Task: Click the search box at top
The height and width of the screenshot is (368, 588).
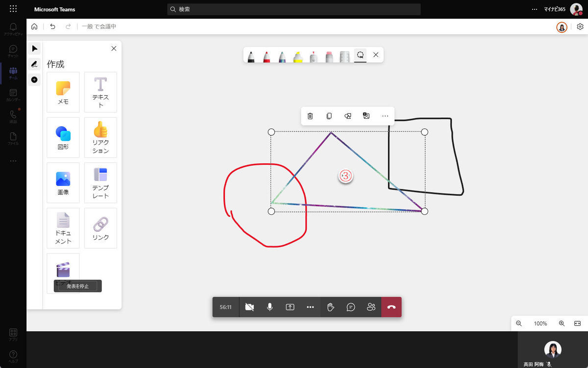Action: coord(294,9)
